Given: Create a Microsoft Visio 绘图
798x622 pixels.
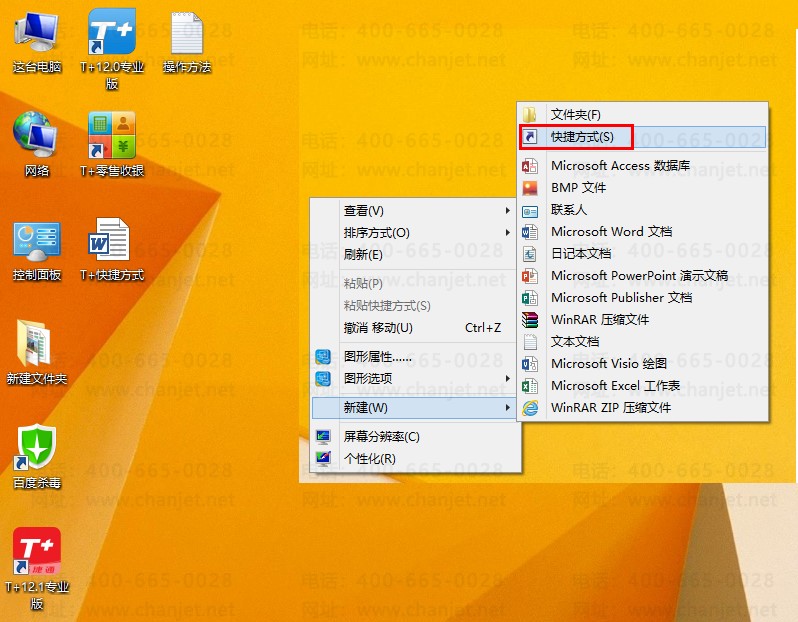Looking at the screenshot, I should click(x=642, y=363).
